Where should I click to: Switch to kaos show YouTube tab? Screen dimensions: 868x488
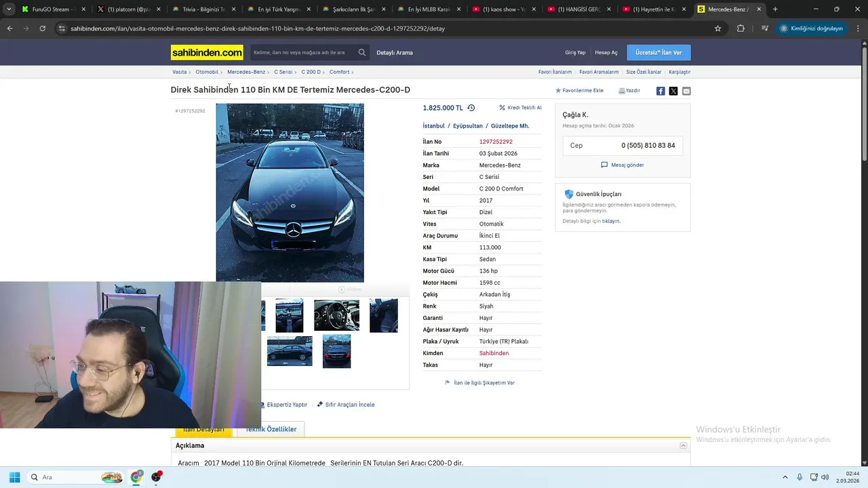503,9
